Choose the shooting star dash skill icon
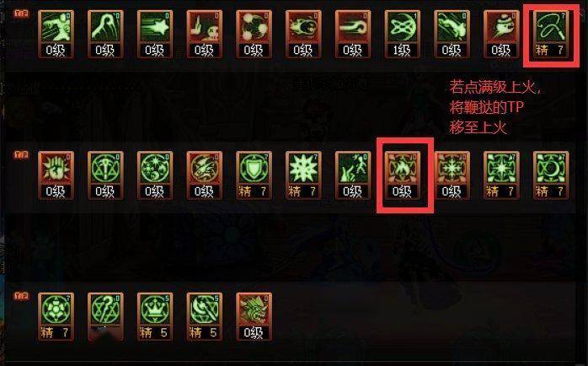This screenshot has height=366, width=588. click(155, 35)
